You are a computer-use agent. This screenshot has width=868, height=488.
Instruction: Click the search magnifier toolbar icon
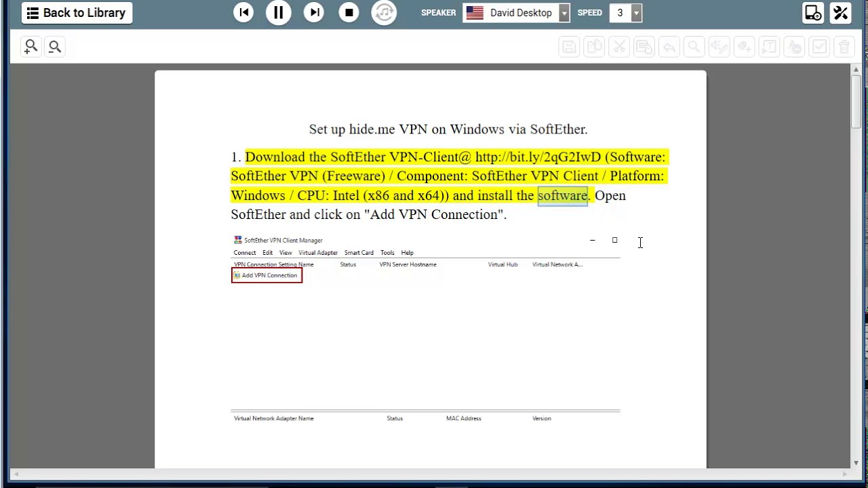click(694, 47)
